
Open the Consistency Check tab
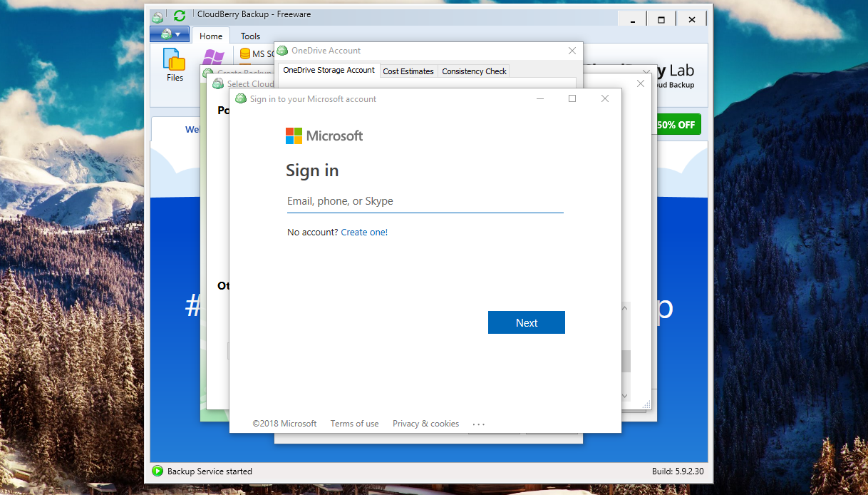tap(474, 71)
